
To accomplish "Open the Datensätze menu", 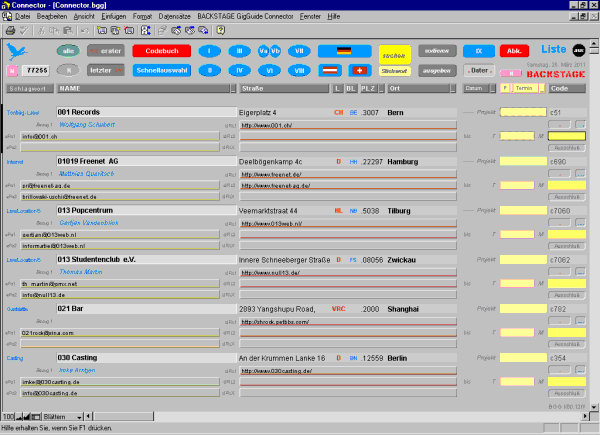I will pos(174,18).
